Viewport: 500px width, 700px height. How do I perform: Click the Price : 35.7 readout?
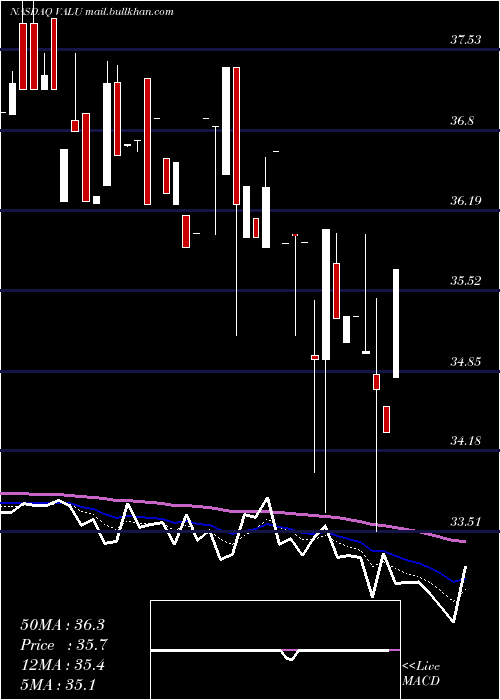tap(64, 645)
